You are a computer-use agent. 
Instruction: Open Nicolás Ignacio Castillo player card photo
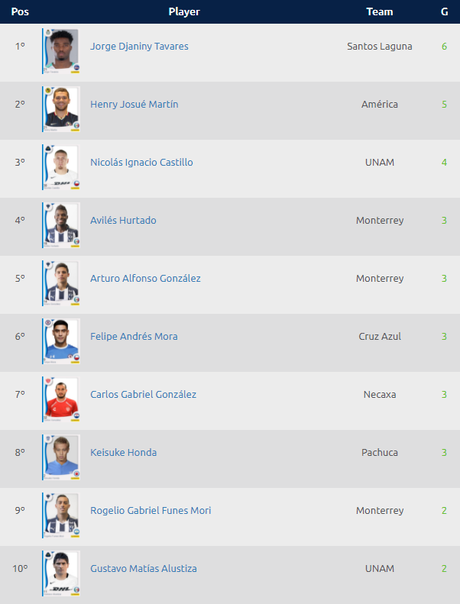click(x=61, y=167)
